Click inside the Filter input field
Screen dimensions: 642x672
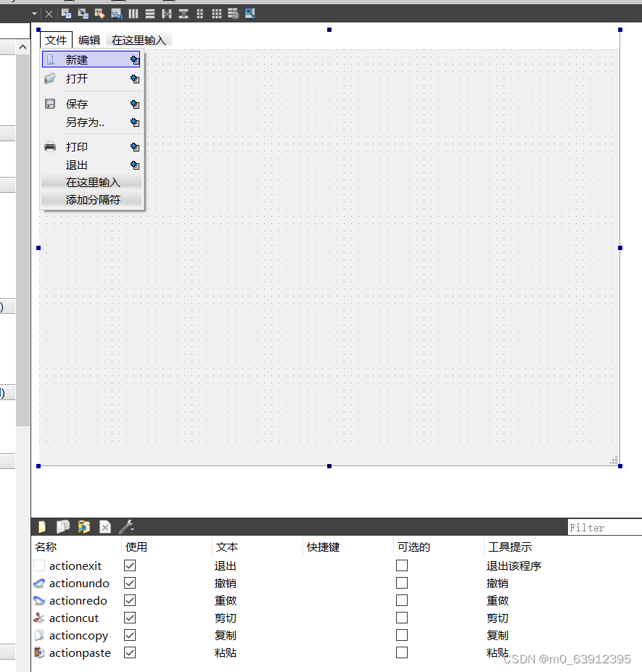coord(604,527)
